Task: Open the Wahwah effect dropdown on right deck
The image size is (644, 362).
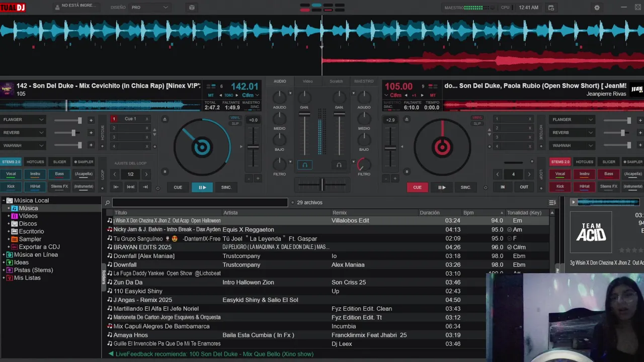Action: [572, 145]
